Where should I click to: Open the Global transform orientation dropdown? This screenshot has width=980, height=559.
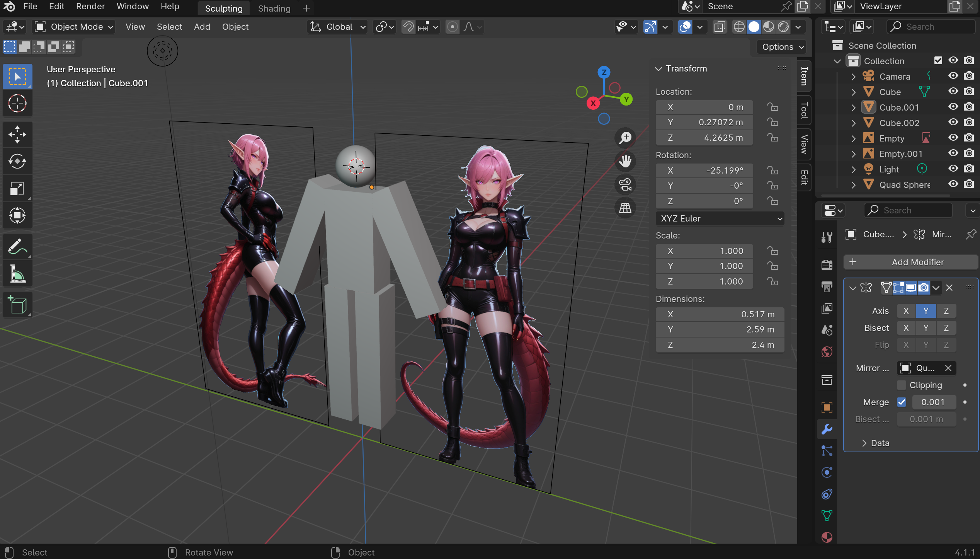[337, 27]
